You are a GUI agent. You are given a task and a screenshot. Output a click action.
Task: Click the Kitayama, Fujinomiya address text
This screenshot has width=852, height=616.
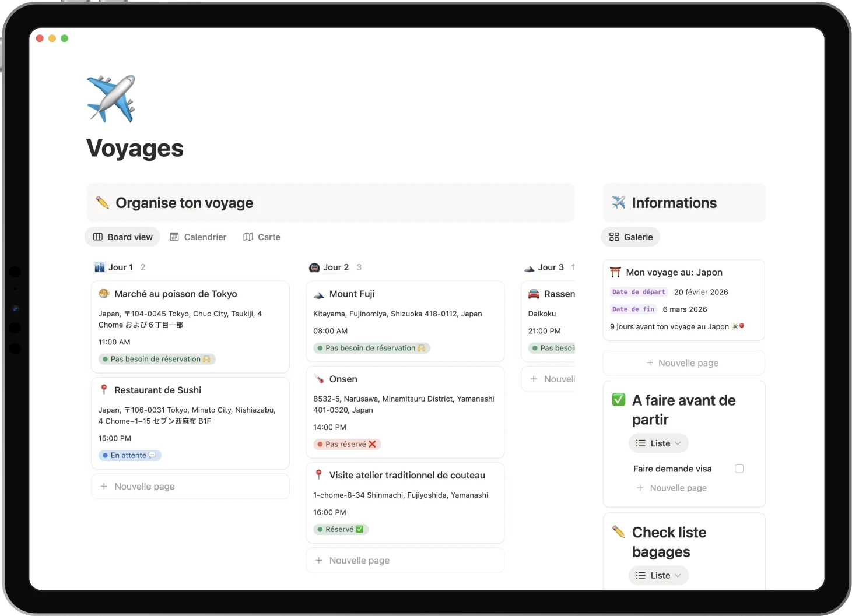(x=398, y=314)
